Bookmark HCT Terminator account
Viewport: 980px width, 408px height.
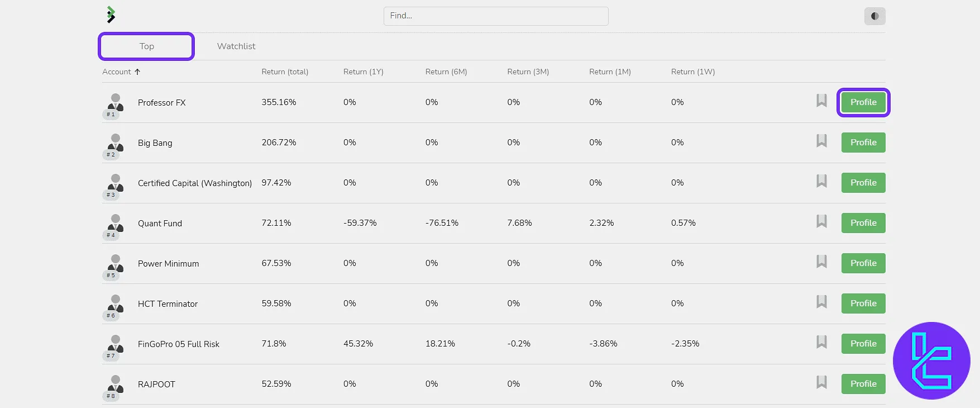click(821, 302)
